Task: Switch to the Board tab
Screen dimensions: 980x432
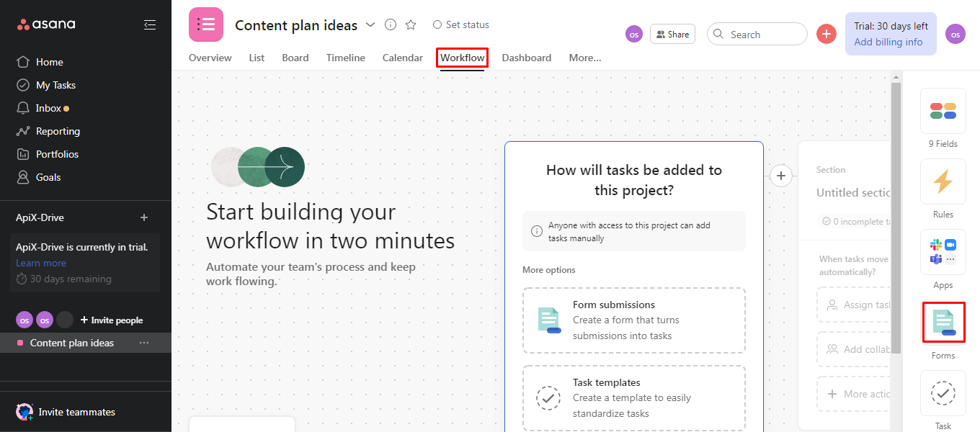Action: 295,58
